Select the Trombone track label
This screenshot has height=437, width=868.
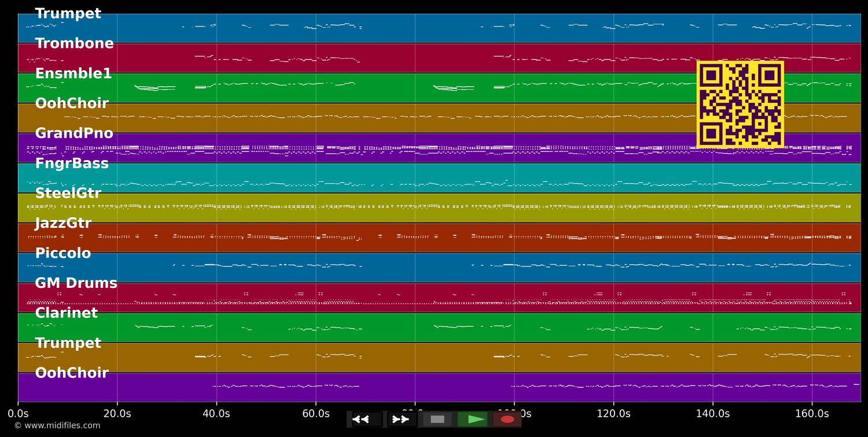coord(74,44)
